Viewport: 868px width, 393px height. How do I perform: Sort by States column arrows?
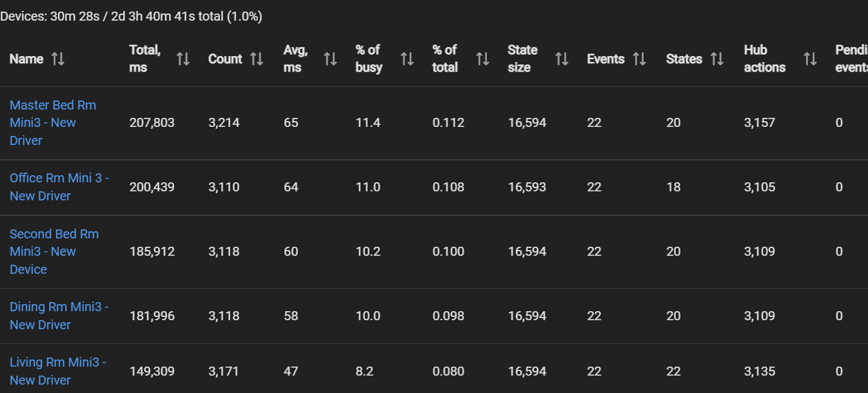pyautogui.click(x=717, y=59)
